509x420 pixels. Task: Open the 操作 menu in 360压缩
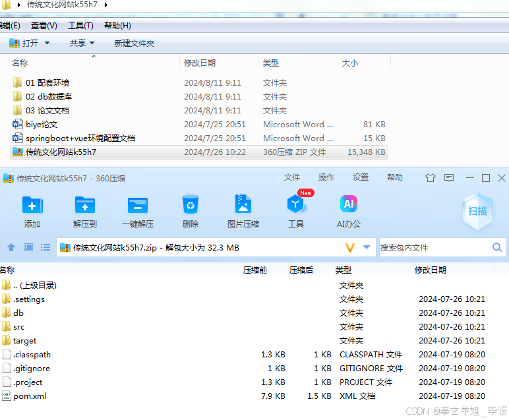tap(326, 177)
